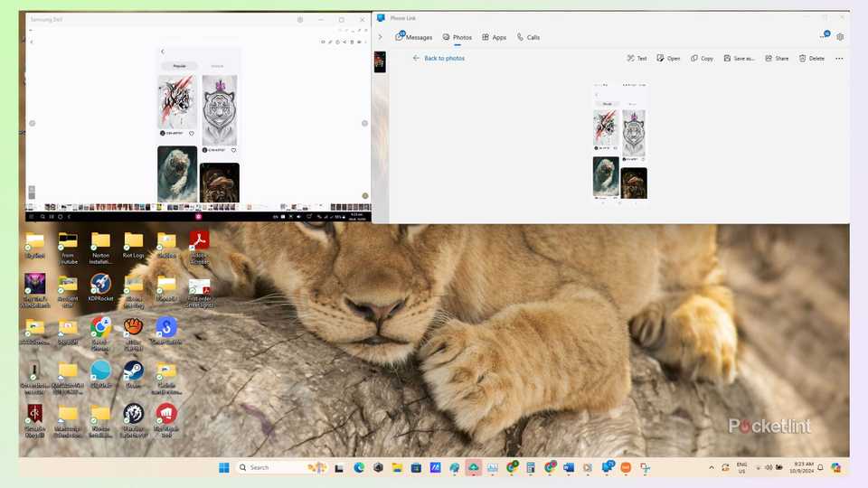868x488 pixels.
Task: Click the clock showing 9:23 AM
Action: [803, 467]
